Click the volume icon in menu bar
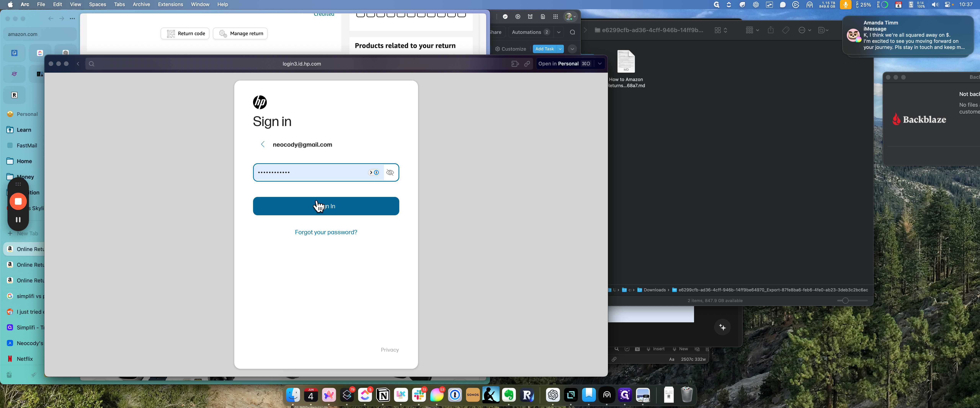Viewport: 980px width, 408px height. pyautogui.click(x=935, y=5)
